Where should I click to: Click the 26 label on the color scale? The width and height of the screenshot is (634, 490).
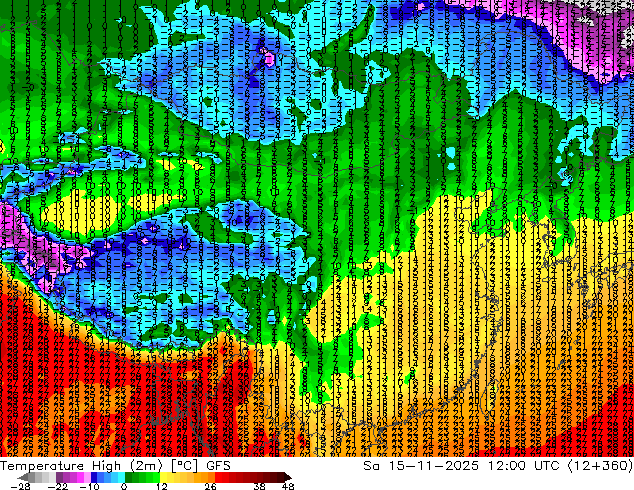pos(210,486)
